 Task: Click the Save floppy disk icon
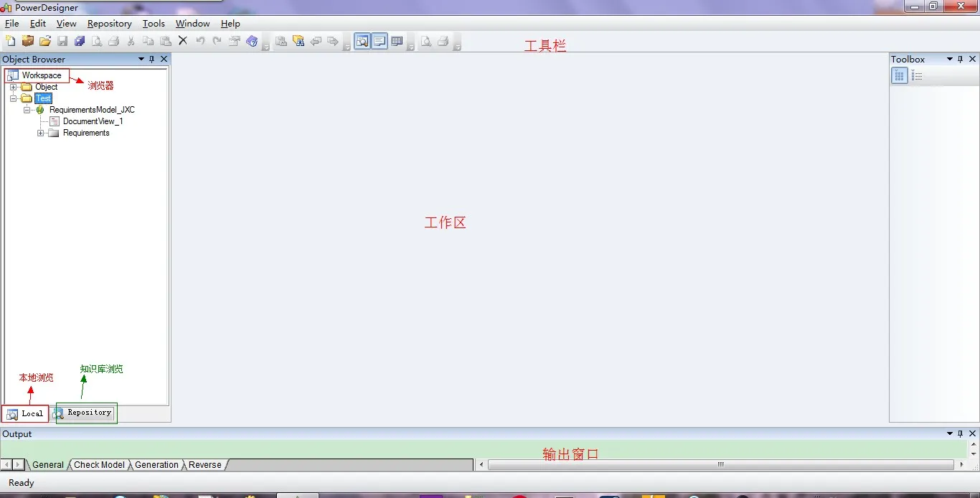click(x=62, y=41)
